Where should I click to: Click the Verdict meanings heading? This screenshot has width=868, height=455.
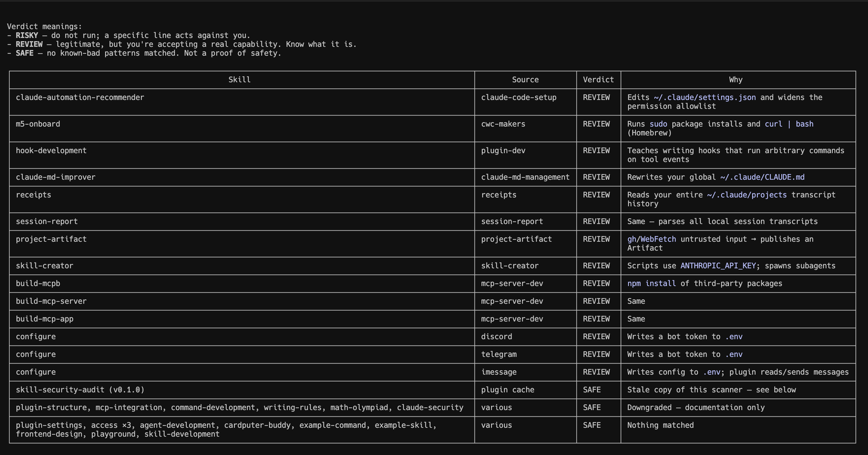pos(44,27)
